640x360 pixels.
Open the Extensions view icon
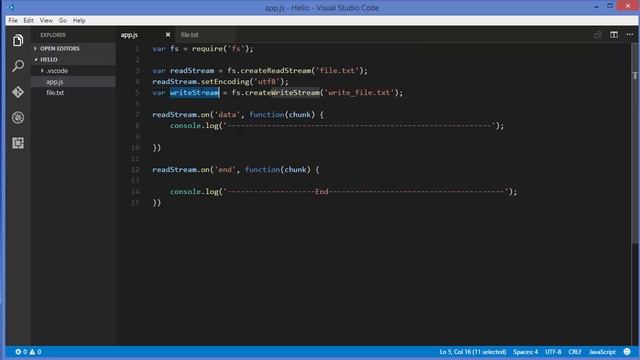point(18,143)
